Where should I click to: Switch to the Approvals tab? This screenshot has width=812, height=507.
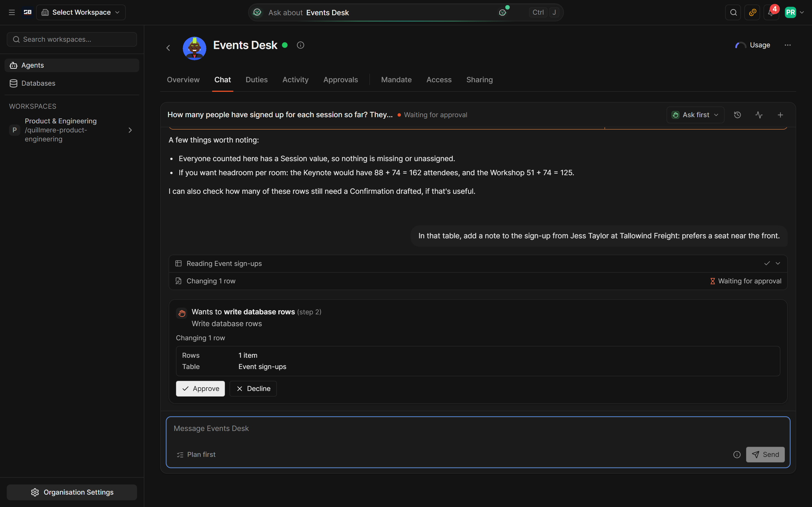[x=341, y=80]
